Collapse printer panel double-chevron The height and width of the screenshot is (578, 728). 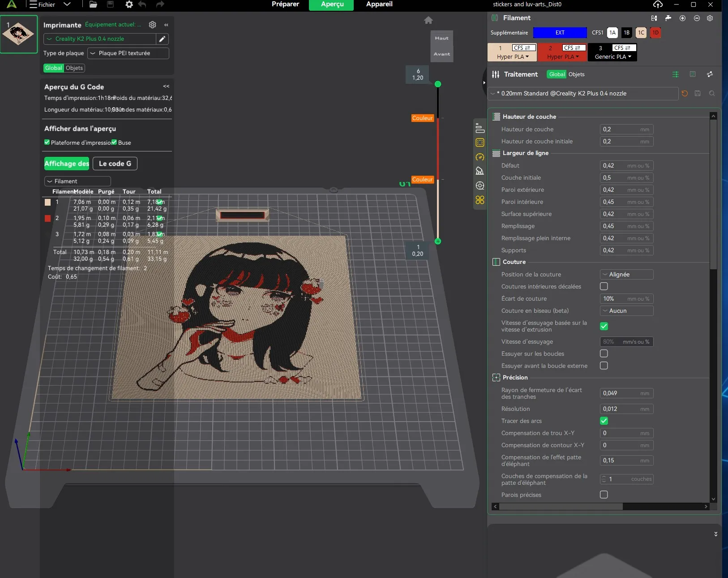(166, 25)
